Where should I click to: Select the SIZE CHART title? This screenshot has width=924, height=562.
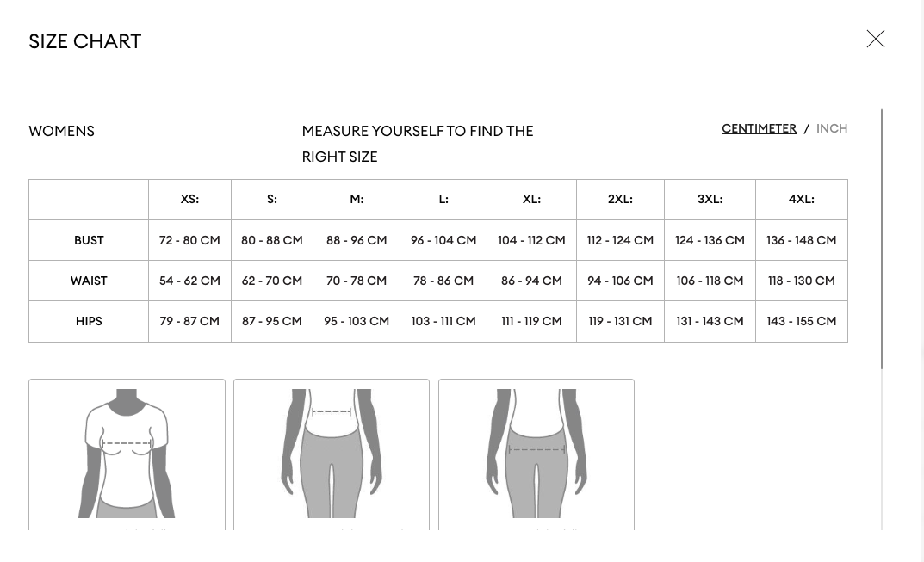pos(84,41)
